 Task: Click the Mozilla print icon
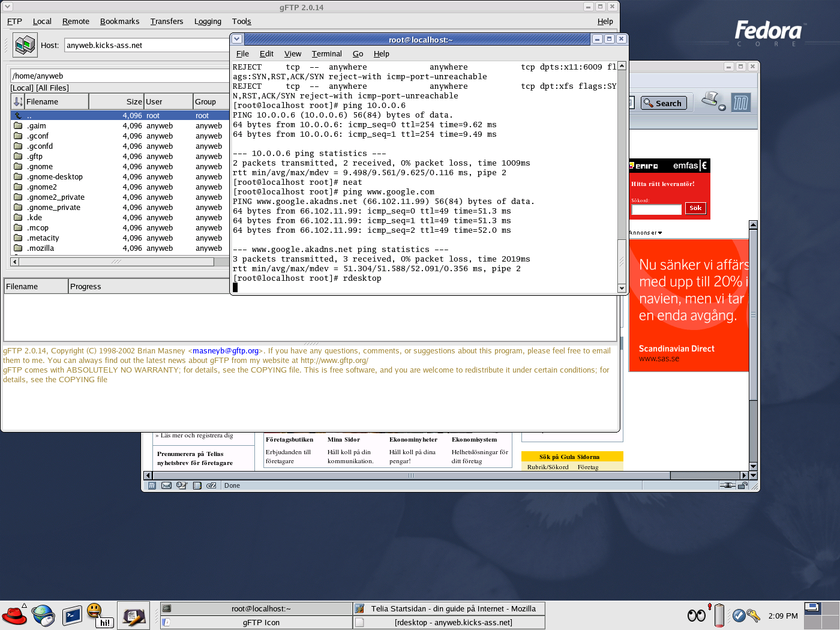tap(711, 99)
